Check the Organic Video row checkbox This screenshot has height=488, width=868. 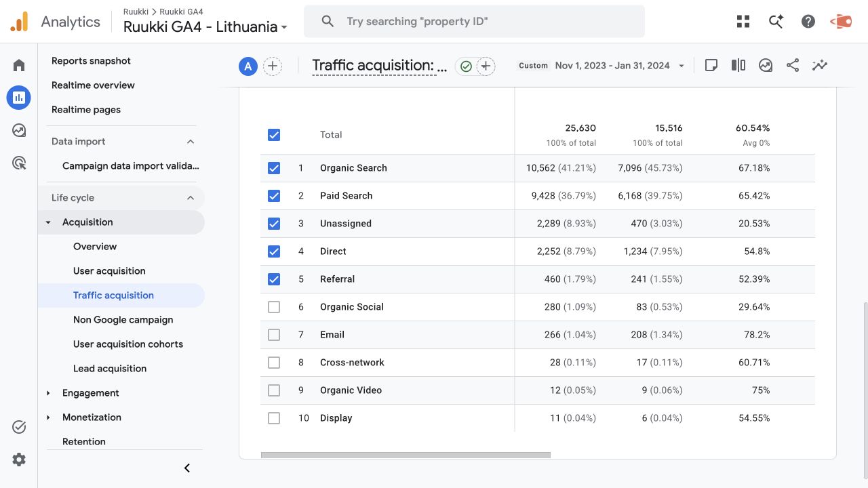(274, 390)
